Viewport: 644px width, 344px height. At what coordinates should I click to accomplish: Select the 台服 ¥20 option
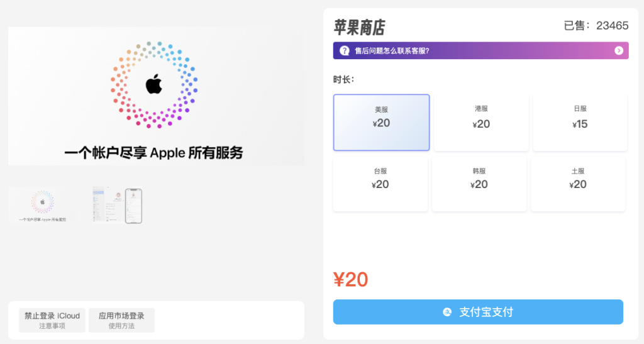point(380,184)
